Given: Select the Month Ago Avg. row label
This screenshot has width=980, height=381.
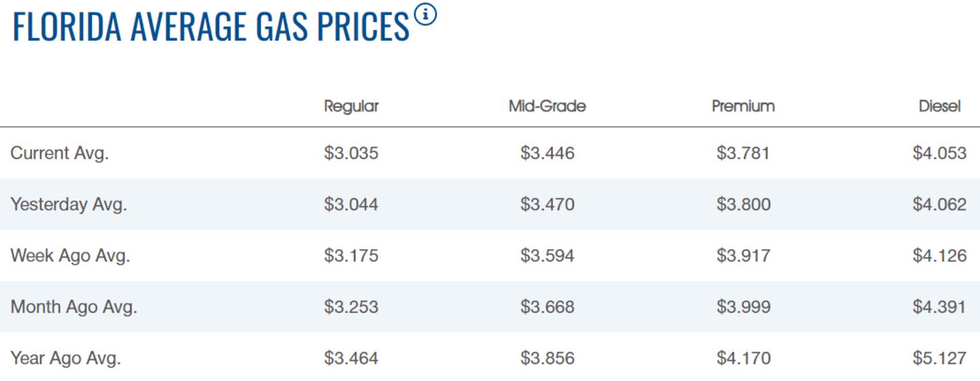Looking at the screenshot, I should (x=73, y=307).
